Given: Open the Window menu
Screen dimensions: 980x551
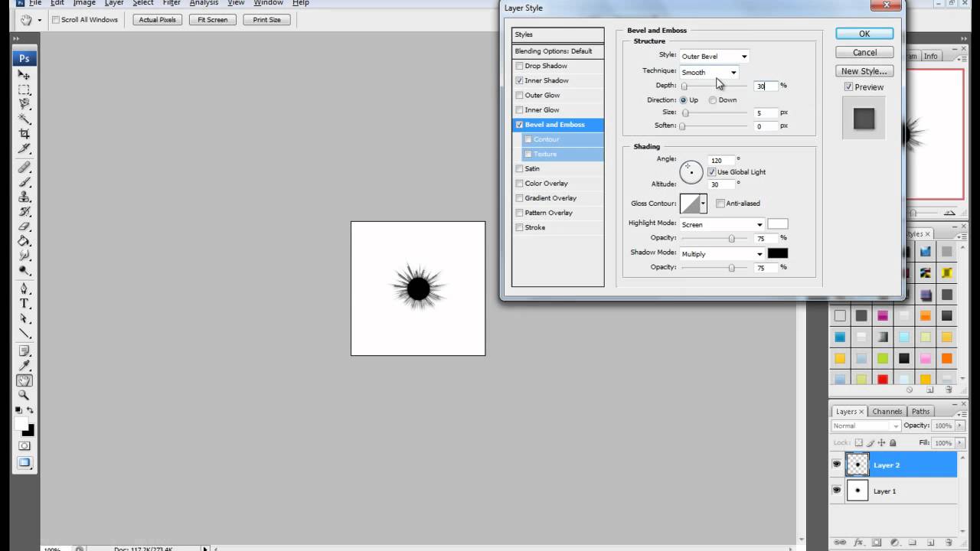Looking at the screenshot, I should click(x=269, y=3).
